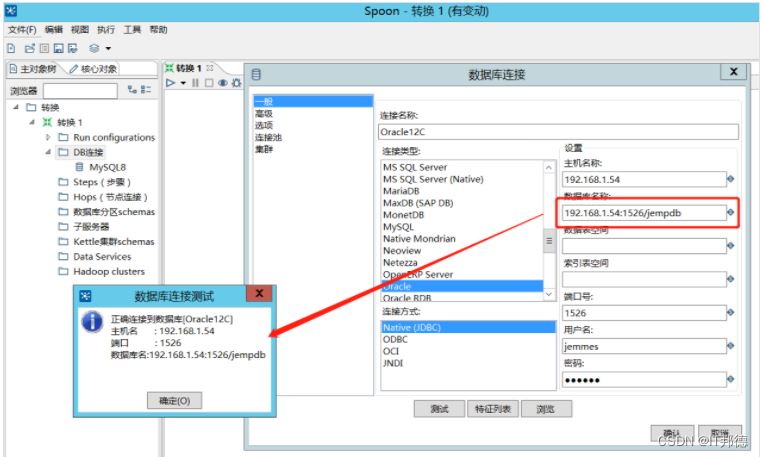Choose ODBC as the access method
Viewport: 763px width, 457px height.
(395, 339)
